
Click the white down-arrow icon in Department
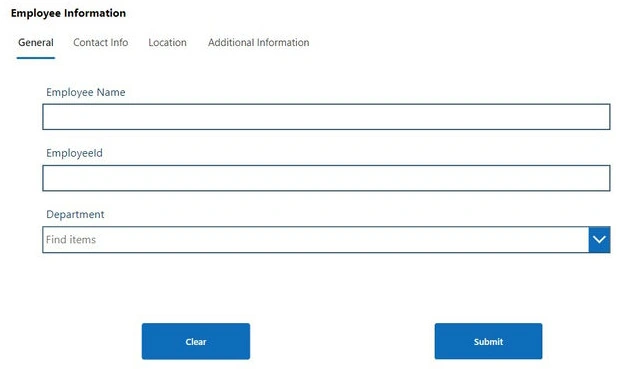tap(599, 240)
